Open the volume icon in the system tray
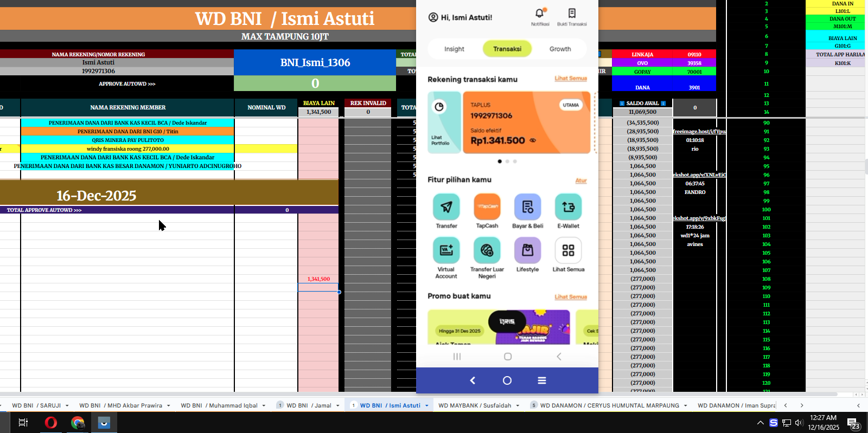Image resolution: width=868 pixels, height=433 pixels. click(799, 423)
